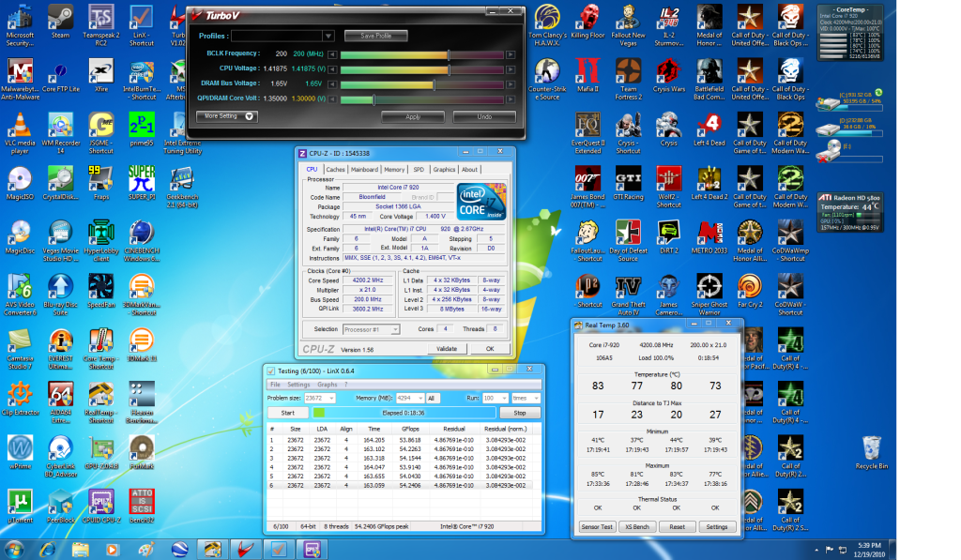The image size is (961, 560).
Task: Click OK button in CPU-Z
Action: 490,349
